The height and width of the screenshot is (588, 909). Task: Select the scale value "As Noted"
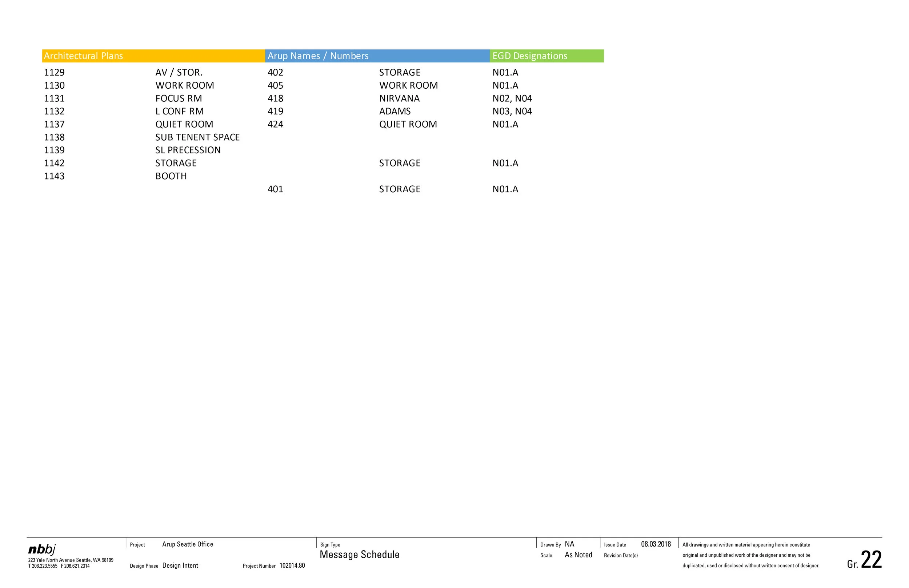click(x=578, y=555)
